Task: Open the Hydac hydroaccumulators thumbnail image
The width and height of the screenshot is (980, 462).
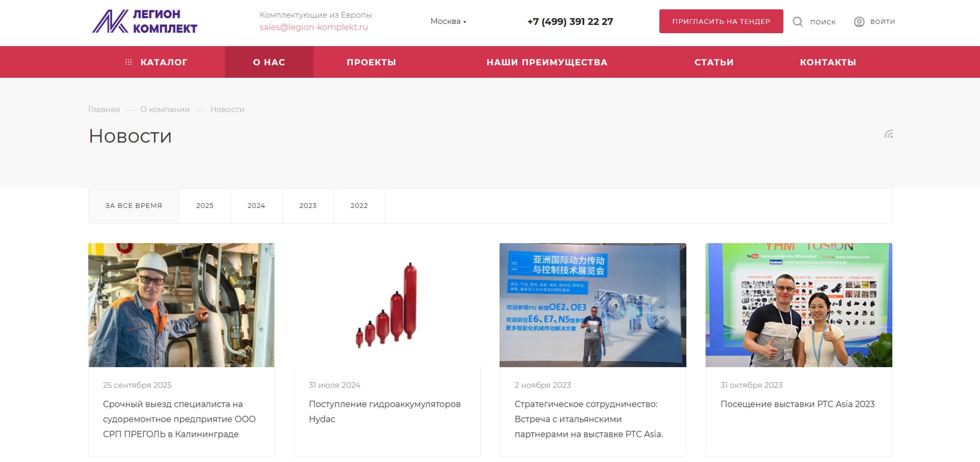Action: tap(387, 305)
